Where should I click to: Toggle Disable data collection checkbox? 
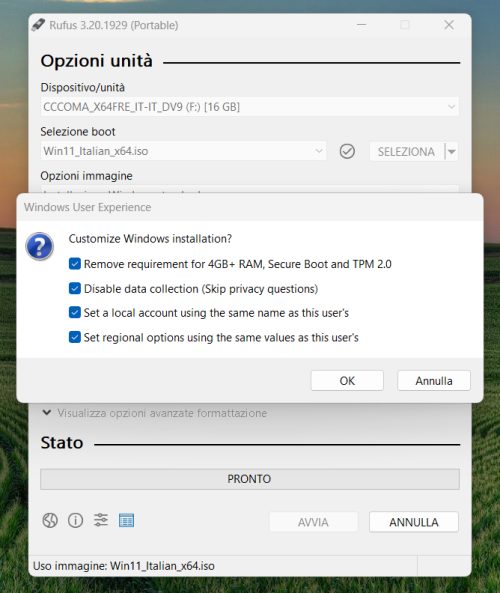pyautogui.click(x=75, y=289)
